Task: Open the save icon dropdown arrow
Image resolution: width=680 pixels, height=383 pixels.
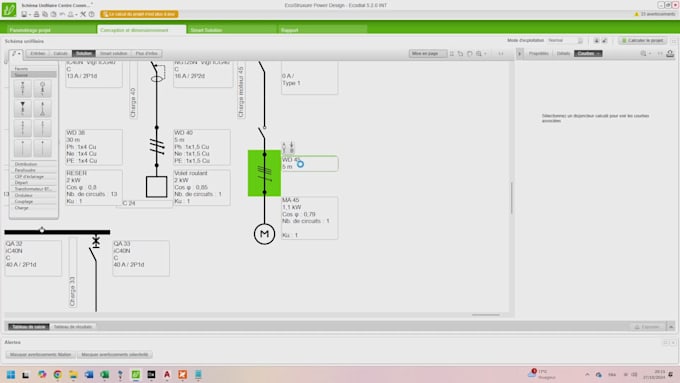Action: [x=29, y=15]
